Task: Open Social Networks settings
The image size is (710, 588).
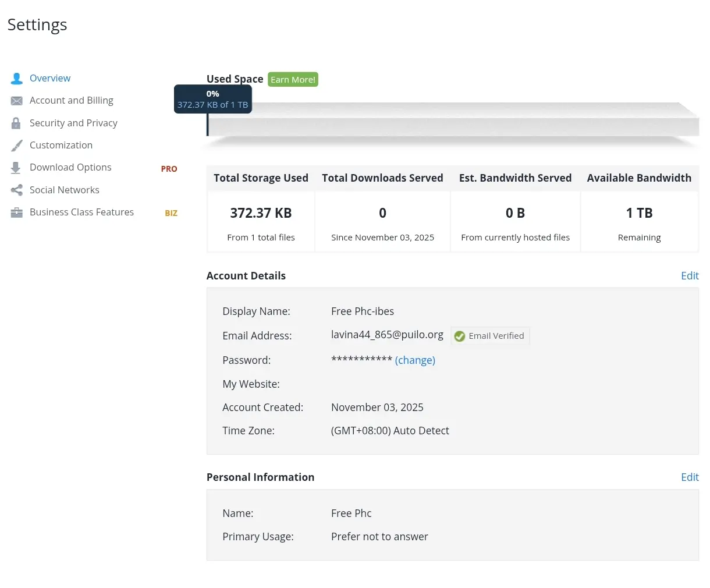Action: 65,190
